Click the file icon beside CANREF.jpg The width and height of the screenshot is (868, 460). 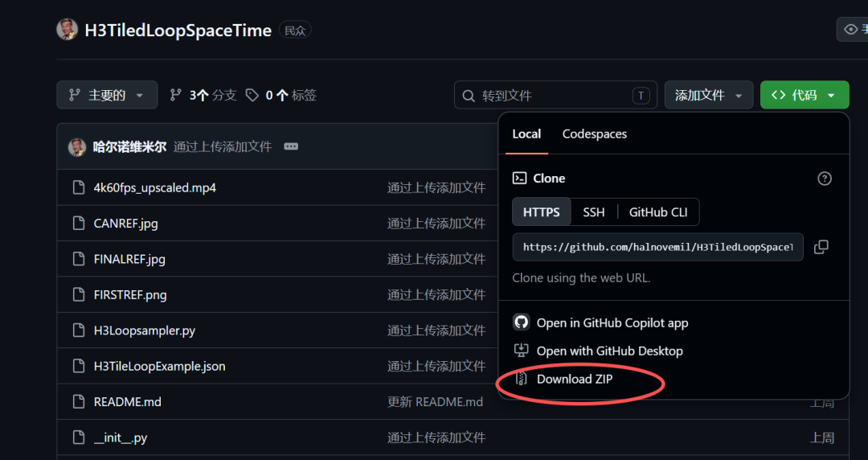click(x=79, y=224)
